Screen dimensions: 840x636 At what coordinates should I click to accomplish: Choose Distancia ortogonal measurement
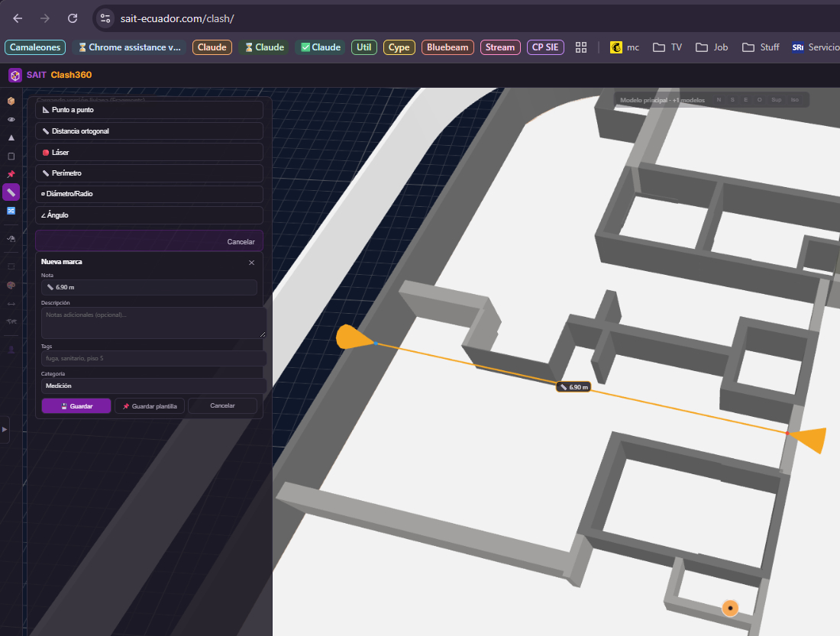coord(149,131)
